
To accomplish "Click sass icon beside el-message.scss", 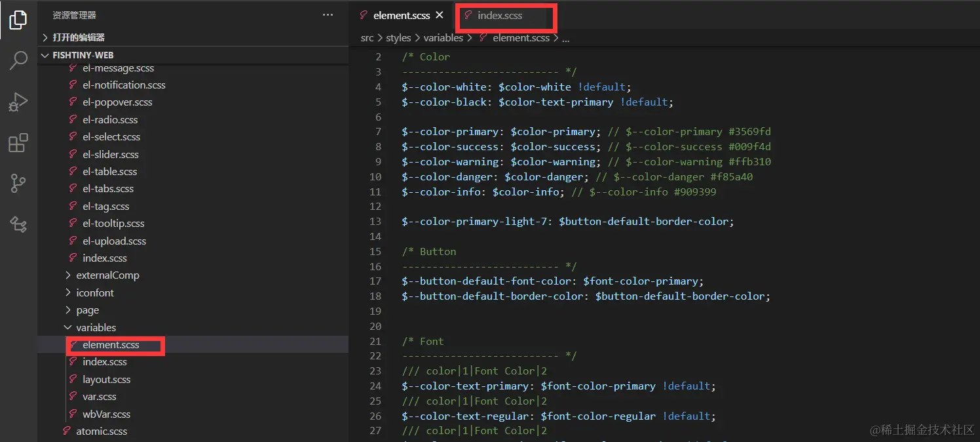I will tap(73, 68).
